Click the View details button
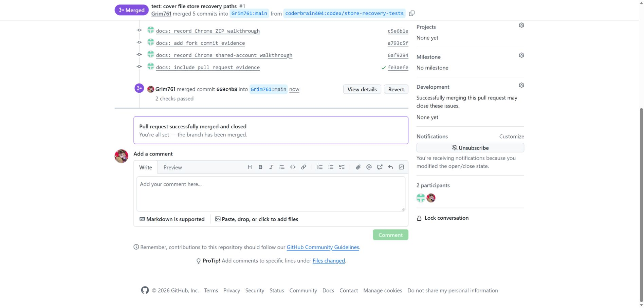Viewport: 644px width, 308px height. (x=362, y=89)
